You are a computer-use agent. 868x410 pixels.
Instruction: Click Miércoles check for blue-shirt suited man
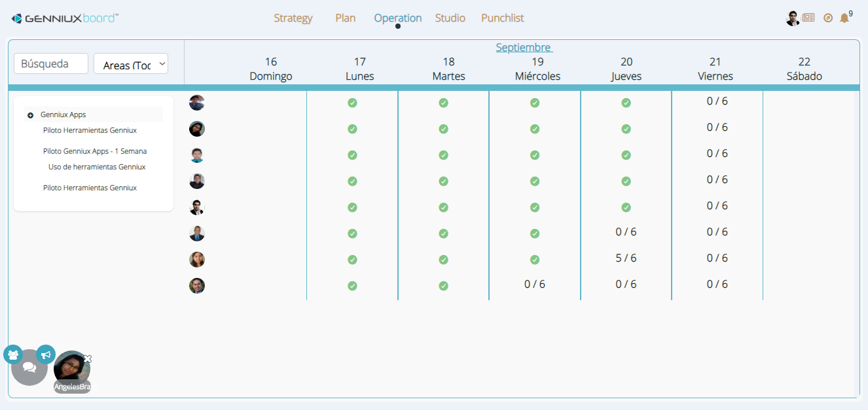click(x=535, y=233)
